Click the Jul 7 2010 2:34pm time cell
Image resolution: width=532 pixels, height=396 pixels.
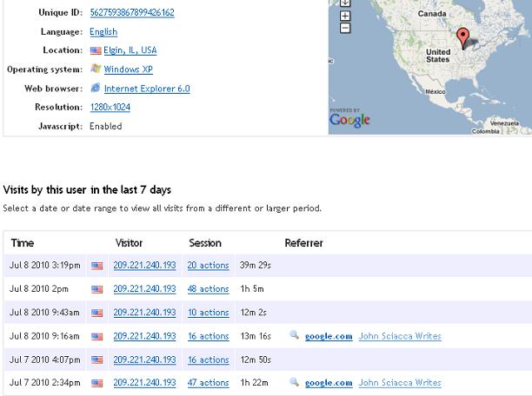pyautogui.click(x=45, y=382)
